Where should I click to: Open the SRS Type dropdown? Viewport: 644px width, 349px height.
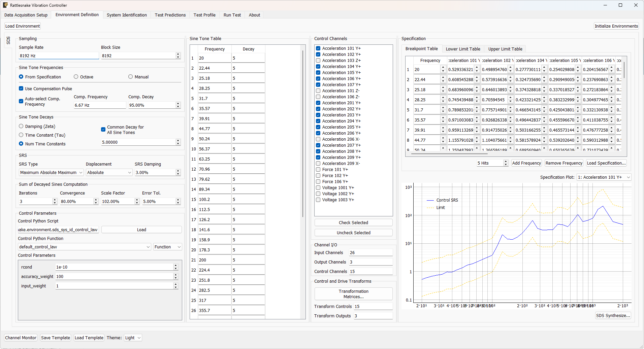tap(51, 172)
